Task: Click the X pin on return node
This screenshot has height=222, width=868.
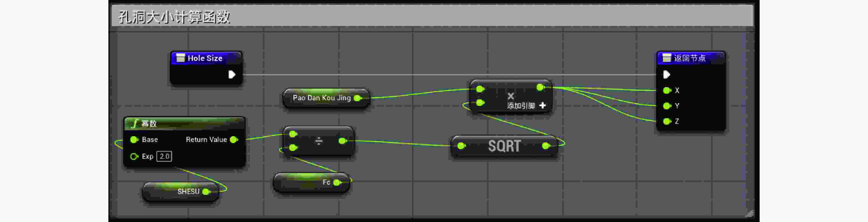Action: click(667, 90)
